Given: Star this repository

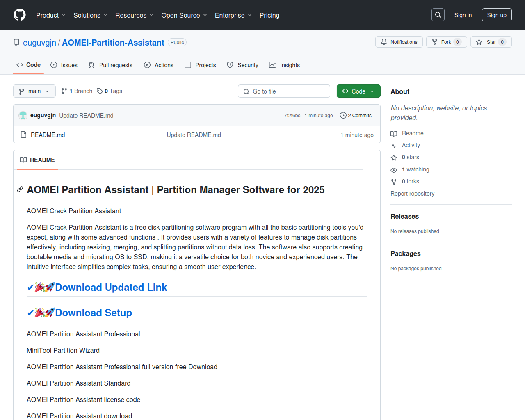Looking at the screenshot, I should click(491, 42).
